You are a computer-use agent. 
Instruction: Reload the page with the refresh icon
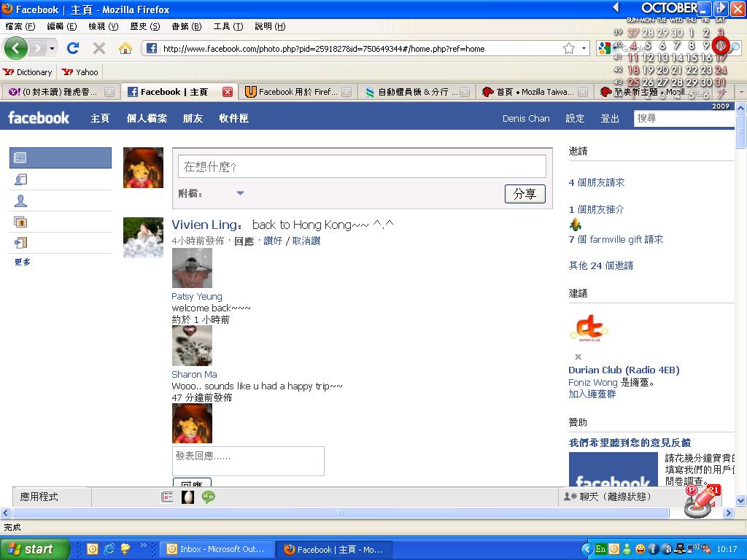point(73,48)
